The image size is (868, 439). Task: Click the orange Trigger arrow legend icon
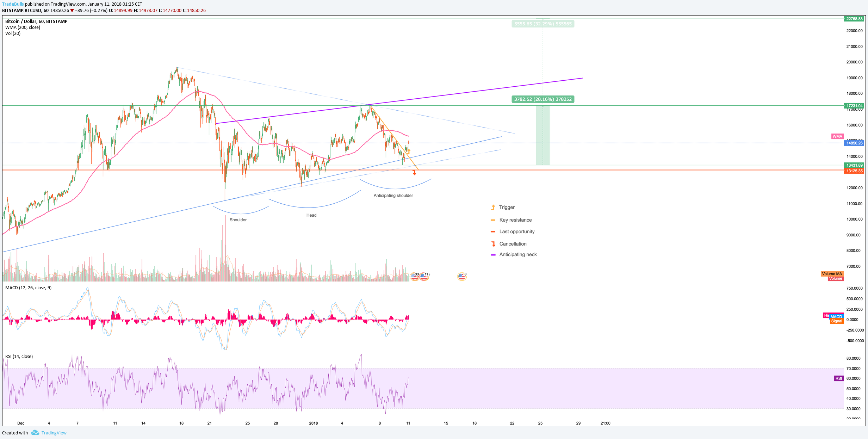(x=493, y=207)
